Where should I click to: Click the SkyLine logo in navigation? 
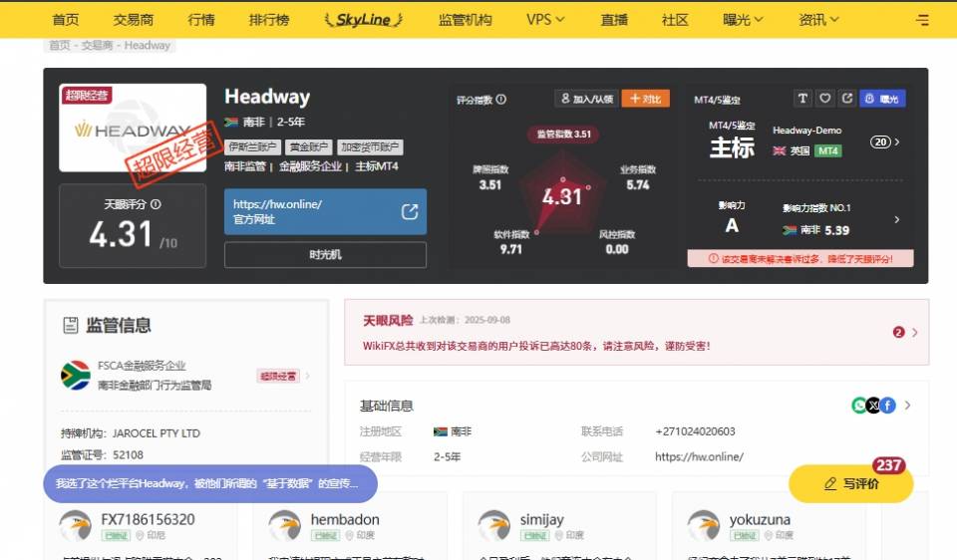[364, 19]
